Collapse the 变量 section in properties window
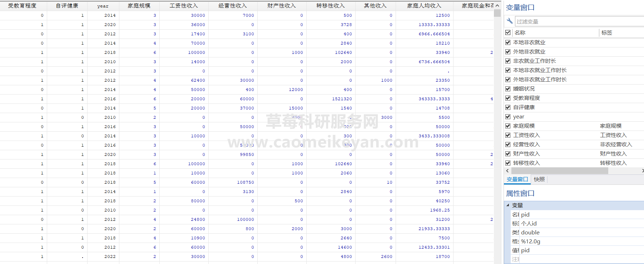Viewport: 644px width, 264px height. [508, 205]
